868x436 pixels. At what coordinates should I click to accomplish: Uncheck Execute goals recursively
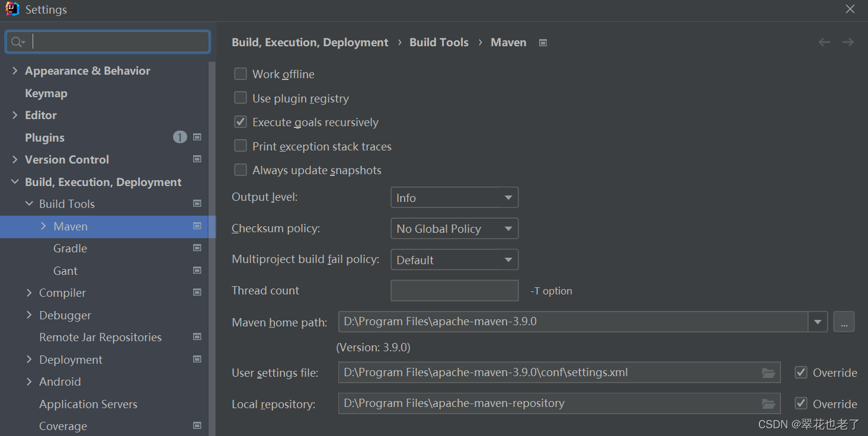pos(241,122)
